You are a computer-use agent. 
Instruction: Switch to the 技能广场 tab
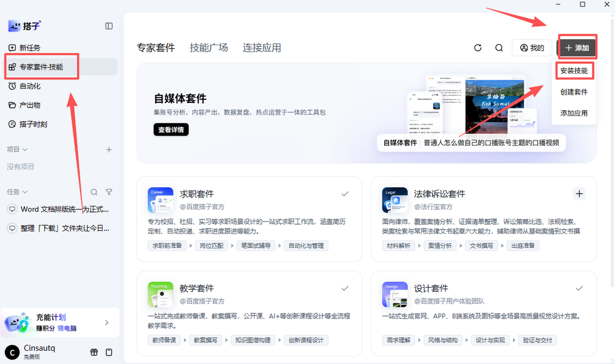[x=209, y=48]
